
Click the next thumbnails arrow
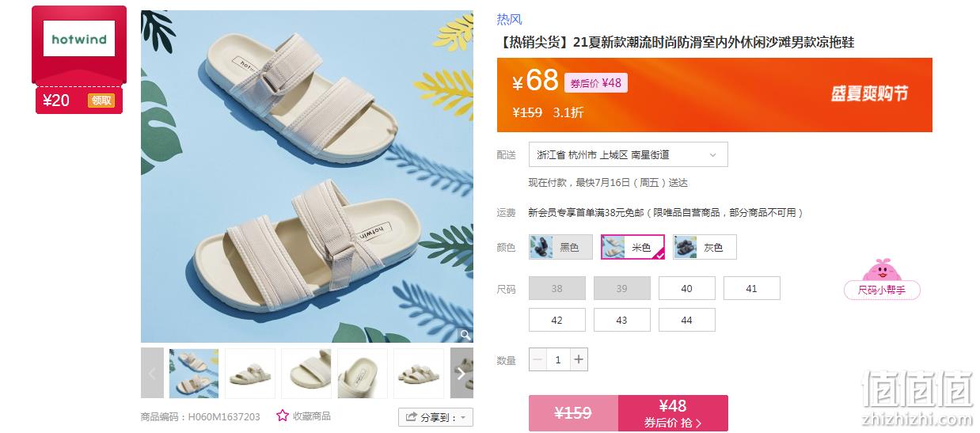coord(462,373)
